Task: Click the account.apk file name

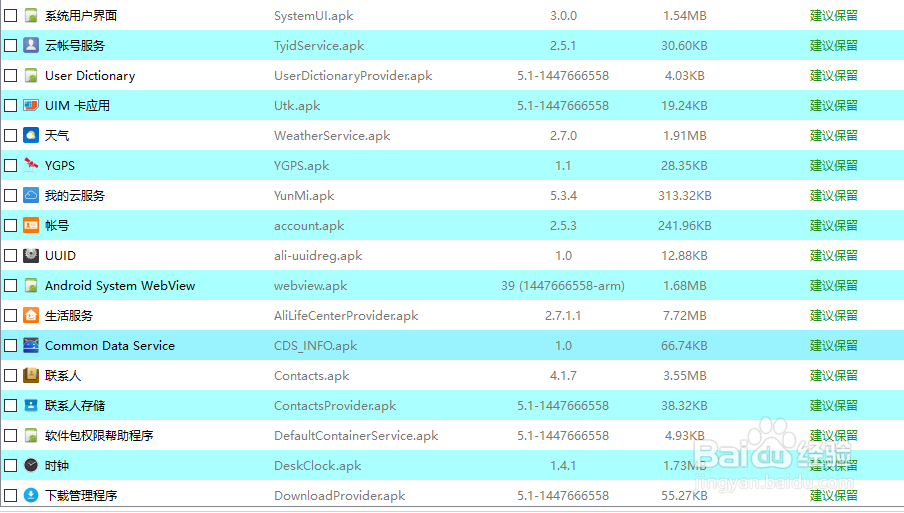Action: (x=309, y=226)
